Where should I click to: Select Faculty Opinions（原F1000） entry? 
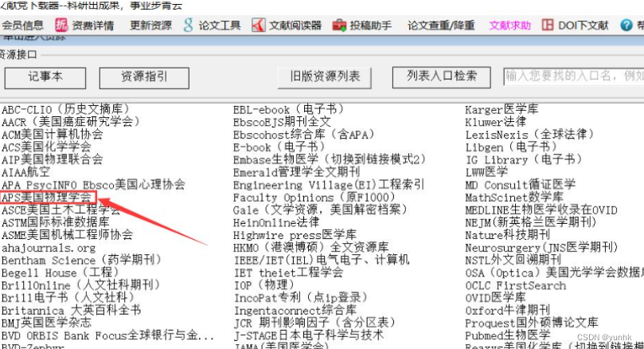click(x=314, y=198)
